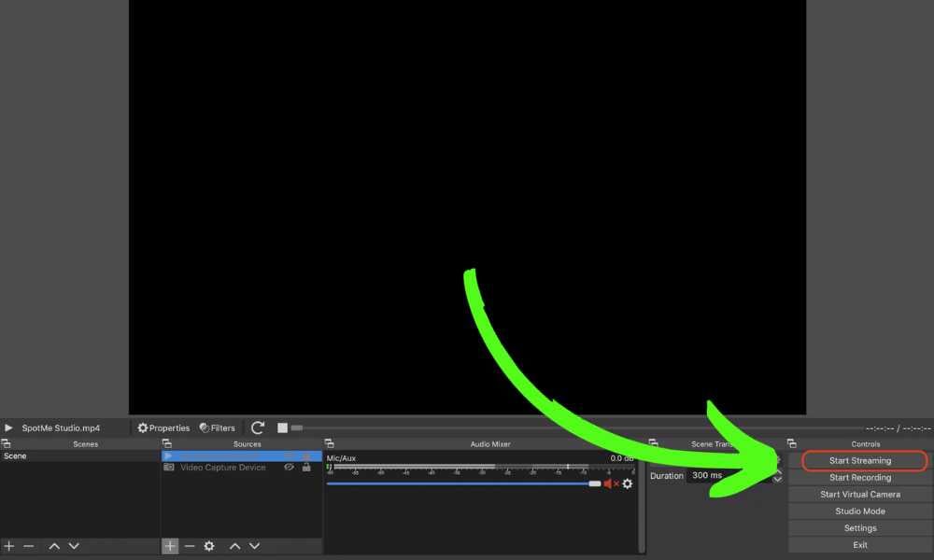Click the Start Virtual Camera button
This screenshot has height=560, width=934.
pyautogui.click(x=860, y=495)
